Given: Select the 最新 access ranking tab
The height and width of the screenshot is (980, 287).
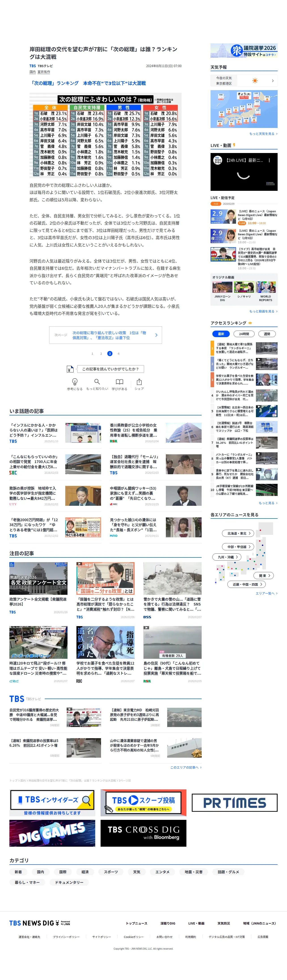Looking at the screenshot, I should [x=221, y=334].
